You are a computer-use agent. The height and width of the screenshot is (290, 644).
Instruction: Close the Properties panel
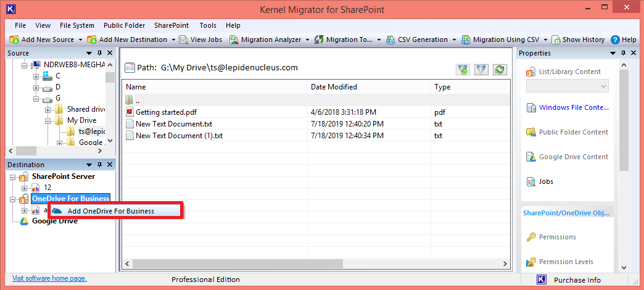[633, 54]
